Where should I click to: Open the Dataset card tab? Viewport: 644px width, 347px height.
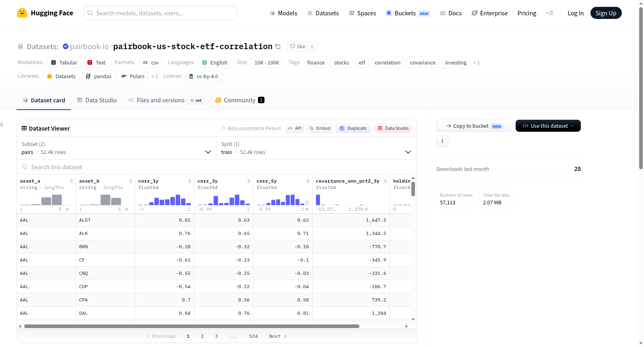pos(43,100)
